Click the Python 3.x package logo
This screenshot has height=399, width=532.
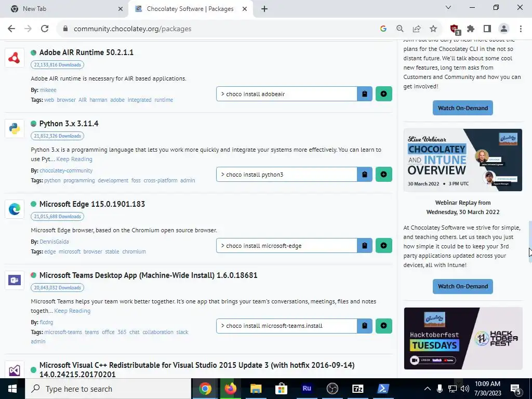[x=14, y=129]
